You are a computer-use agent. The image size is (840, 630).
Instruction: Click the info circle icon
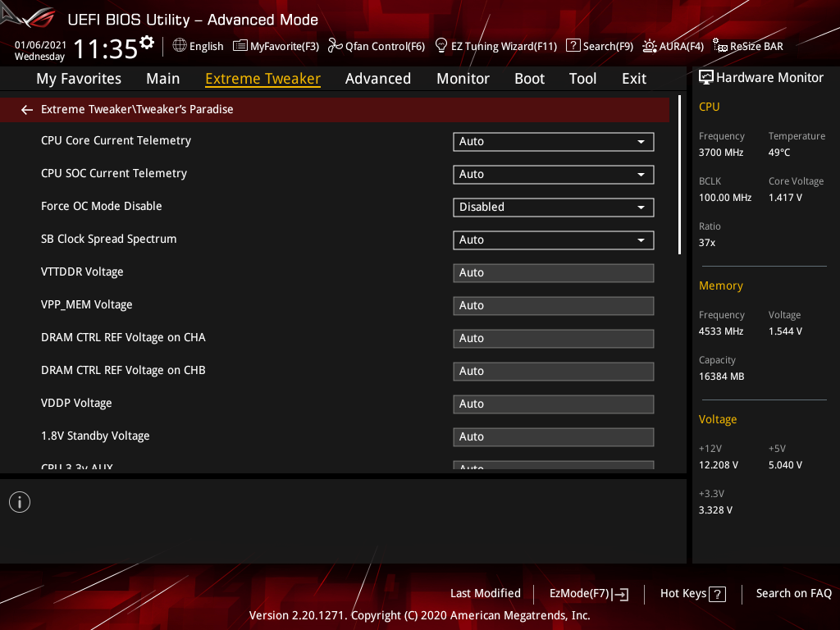pos(20,502)
